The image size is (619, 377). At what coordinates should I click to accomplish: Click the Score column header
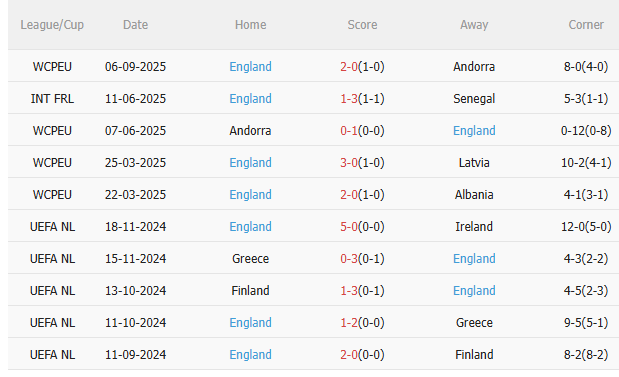point(362,24)
